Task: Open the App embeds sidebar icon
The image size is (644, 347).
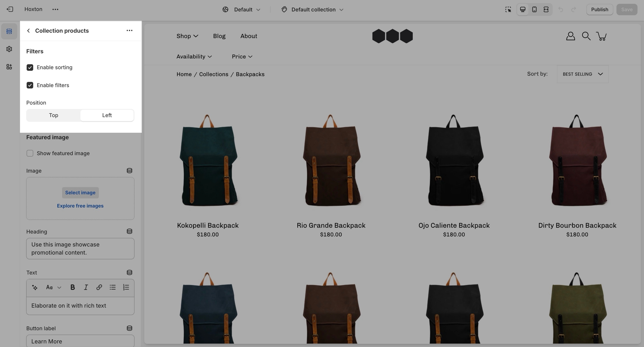Action: 9,67
